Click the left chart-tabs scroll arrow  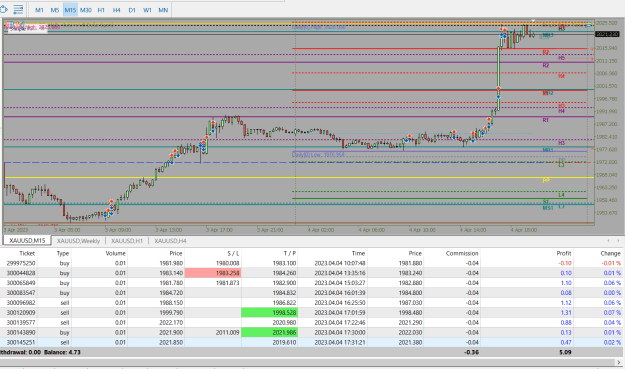click(608, 240)
